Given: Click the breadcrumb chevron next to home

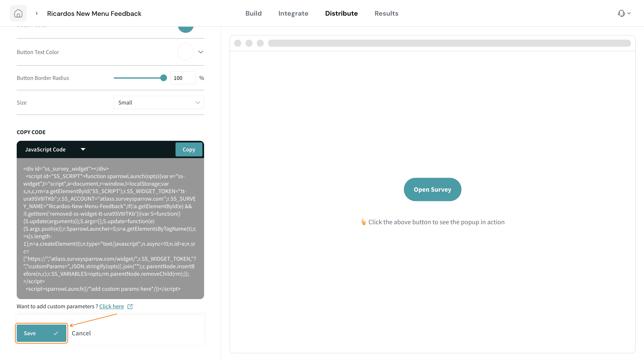Looking at the screenshot, I should click(x=37, y=13).
